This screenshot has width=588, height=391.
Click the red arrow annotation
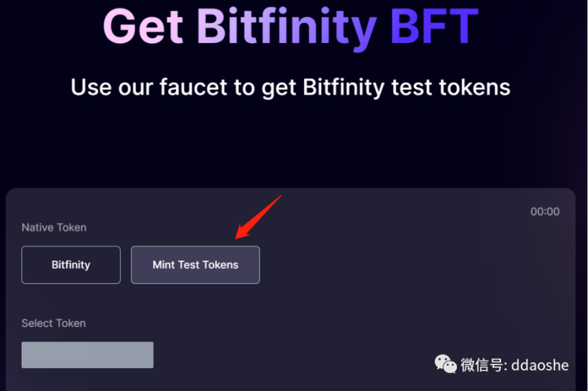click(x=259, y=217)
